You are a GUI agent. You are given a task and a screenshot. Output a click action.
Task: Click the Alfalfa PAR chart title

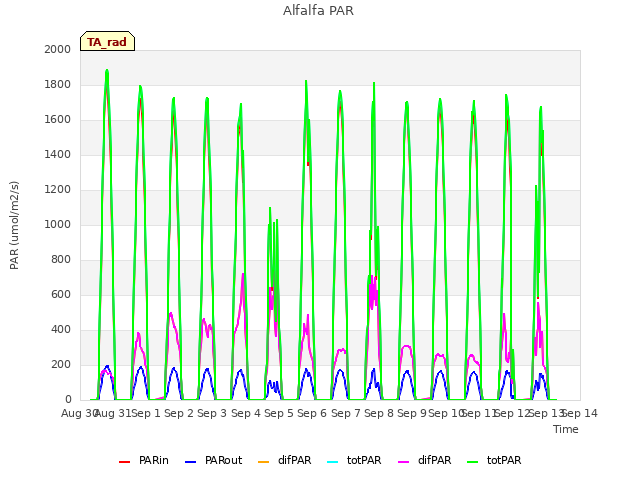[x=318, y=11]
